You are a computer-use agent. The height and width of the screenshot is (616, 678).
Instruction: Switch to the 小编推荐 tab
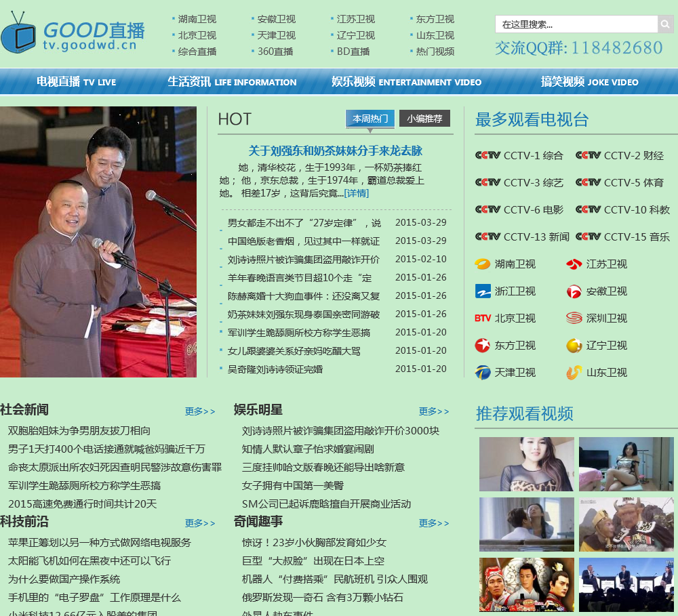coord(424,119)
